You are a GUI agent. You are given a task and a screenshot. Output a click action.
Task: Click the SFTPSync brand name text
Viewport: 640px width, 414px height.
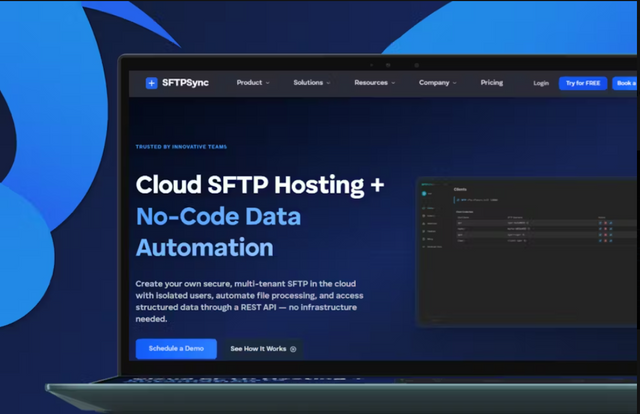pos(185,83)
